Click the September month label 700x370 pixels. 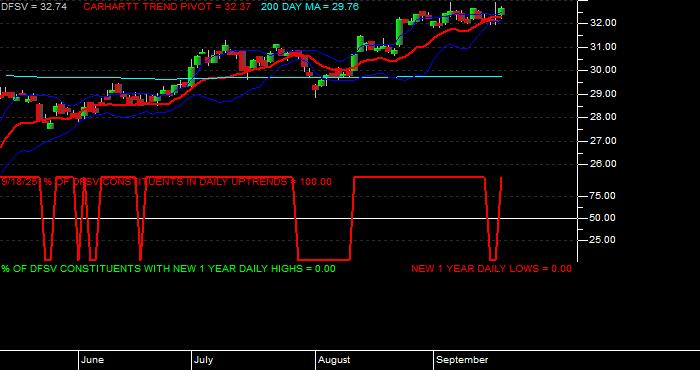462,360
